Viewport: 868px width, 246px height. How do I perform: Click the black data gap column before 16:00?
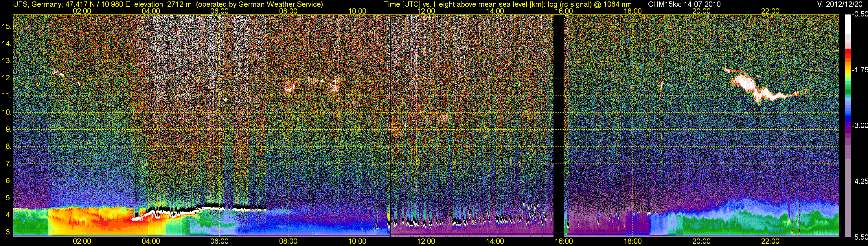click(558, 125)
